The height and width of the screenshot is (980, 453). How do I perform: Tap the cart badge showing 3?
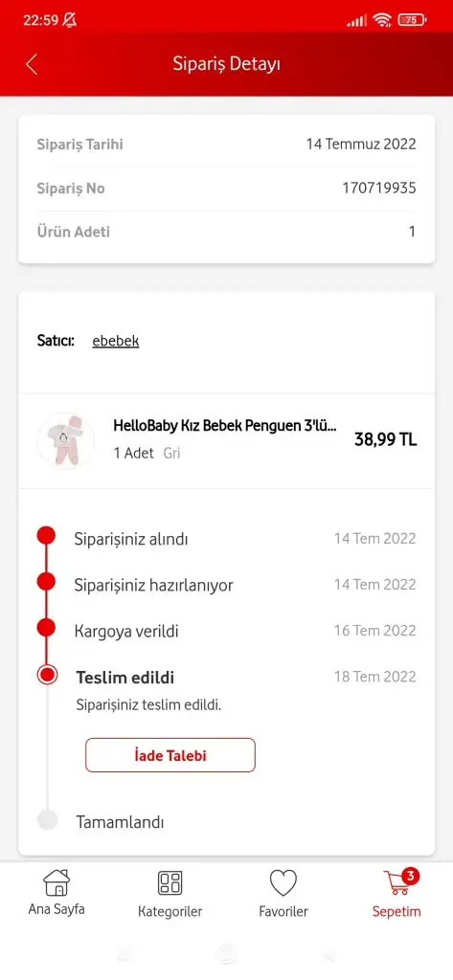coord(410,877)
